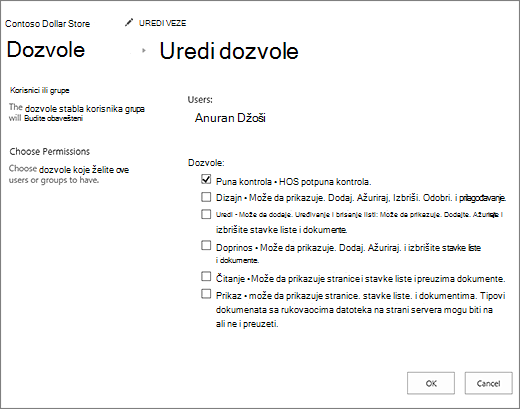Tick the Uredi permission checkbox
The image size is (520, 409).
[206, 214]
